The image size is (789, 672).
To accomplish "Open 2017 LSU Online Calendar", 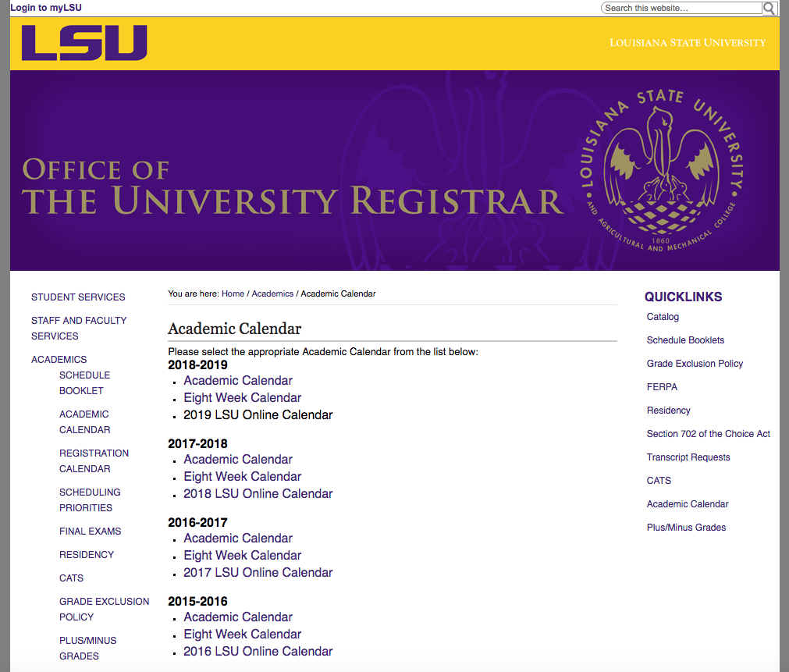I will click(258, 572).
